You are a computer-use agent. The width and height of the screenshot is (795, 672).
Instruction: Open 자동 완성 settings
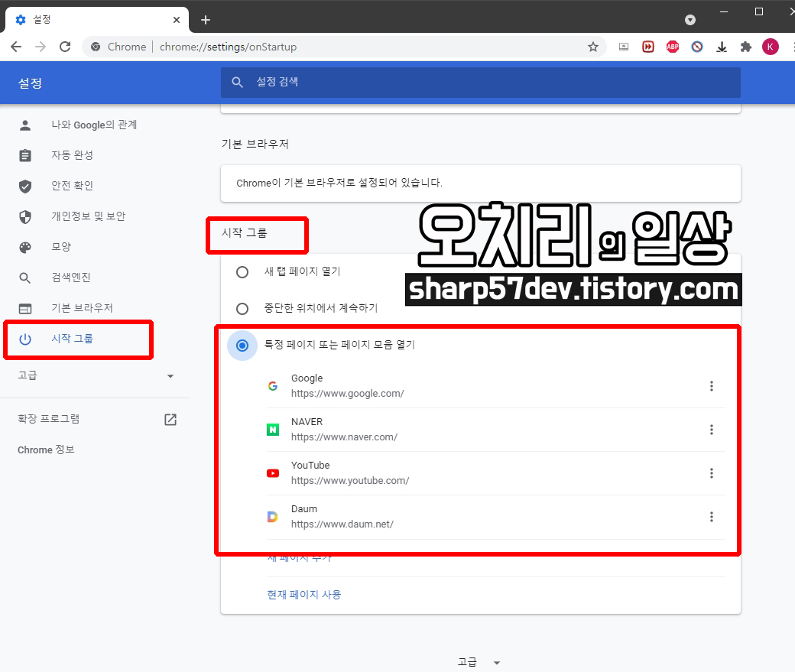pos(72,155)
